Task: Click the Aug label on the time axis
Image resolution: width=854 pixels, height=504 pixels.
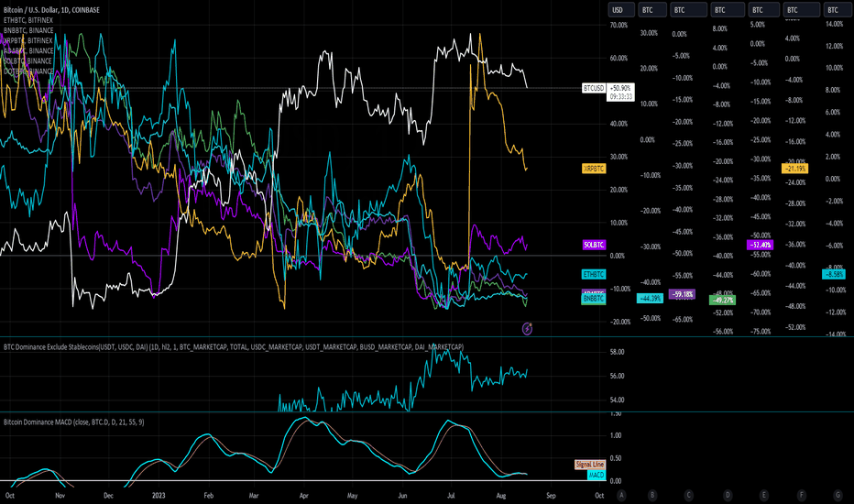Action: pos(501,496)
